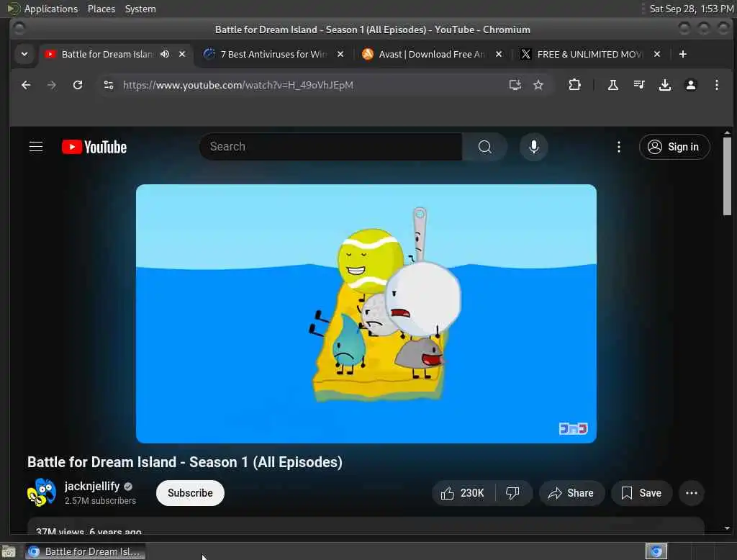
Task: Start voice search with microphone icon
Action: tap(533, 147)
